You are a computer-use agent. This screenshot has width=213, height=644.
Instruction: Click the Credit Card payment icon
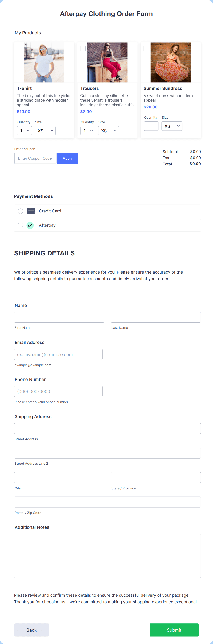click(x=31, y=211)
